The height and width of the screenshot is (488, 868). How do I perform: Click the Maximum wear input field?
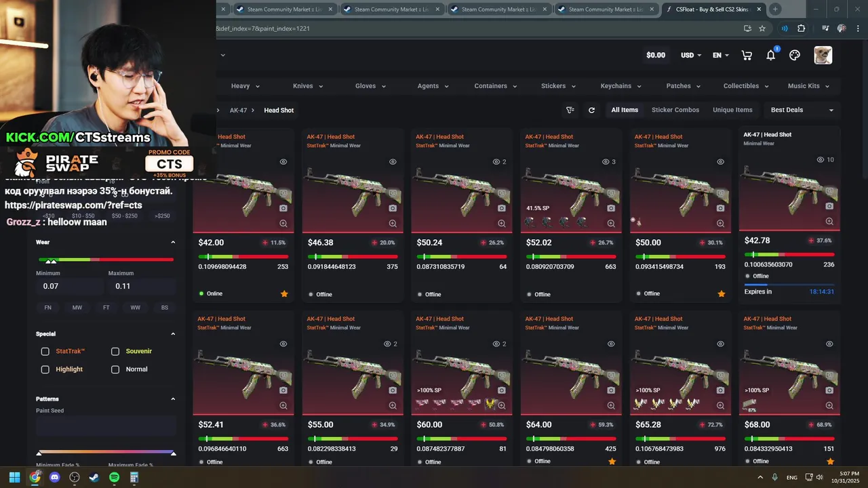142,286
